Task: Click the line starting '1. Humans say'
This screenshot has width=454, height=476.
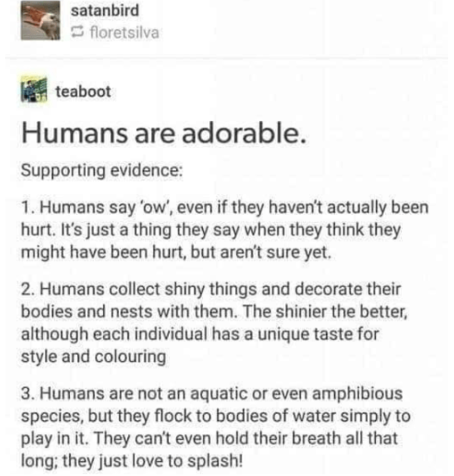Action: pos(225,207)
